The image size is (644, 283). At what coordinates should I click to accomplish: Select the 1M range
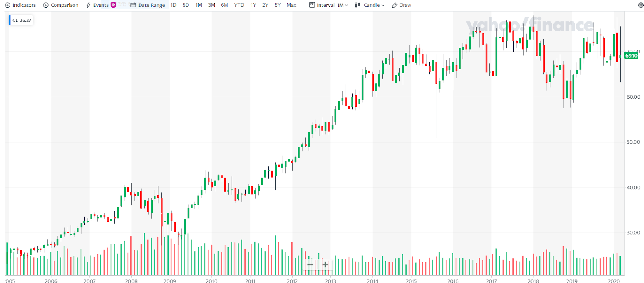(x=199, y=5)
